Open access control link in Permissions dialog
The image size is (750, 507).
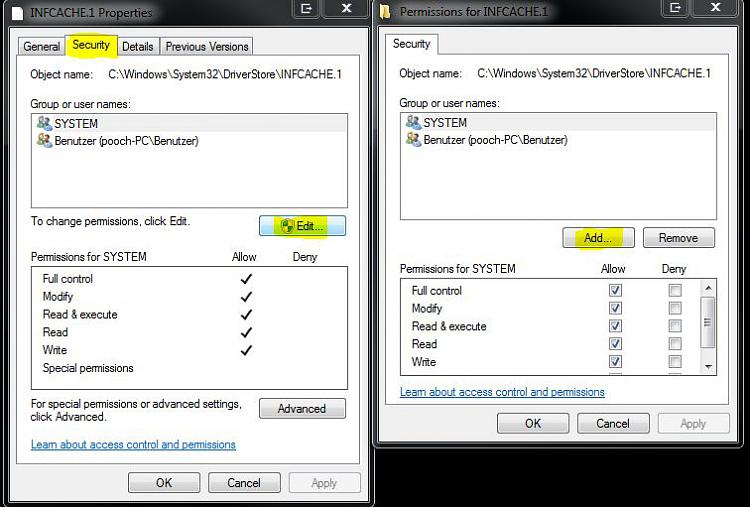tap(502, 392)
